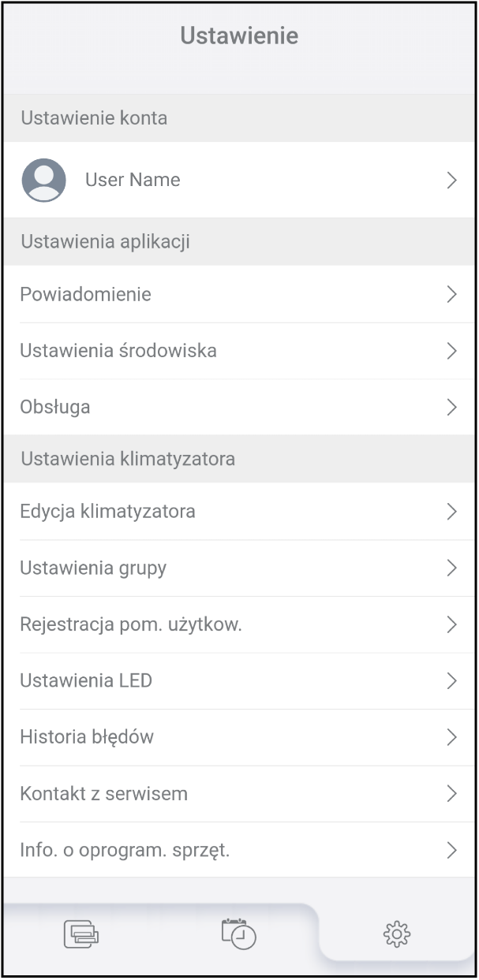Click the chevron beside Kontakt z serwisem

click(x=451, y=794)
